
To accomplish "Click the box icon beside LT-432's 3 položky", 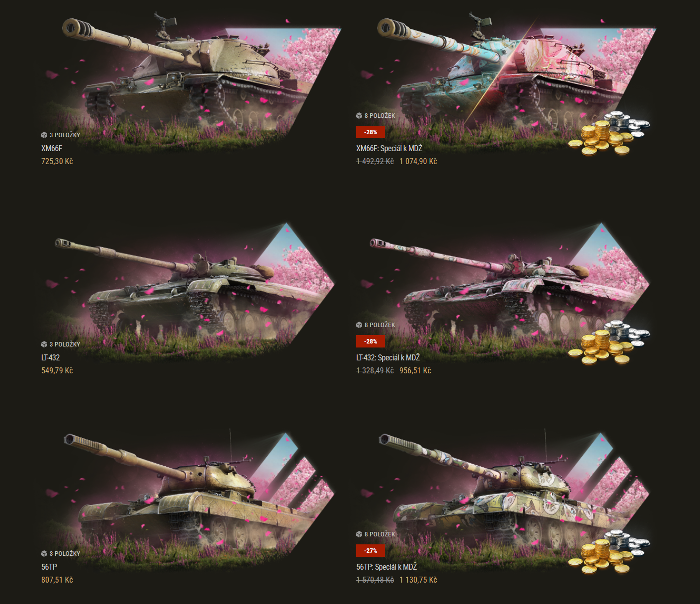I will [x=44, y=345].
